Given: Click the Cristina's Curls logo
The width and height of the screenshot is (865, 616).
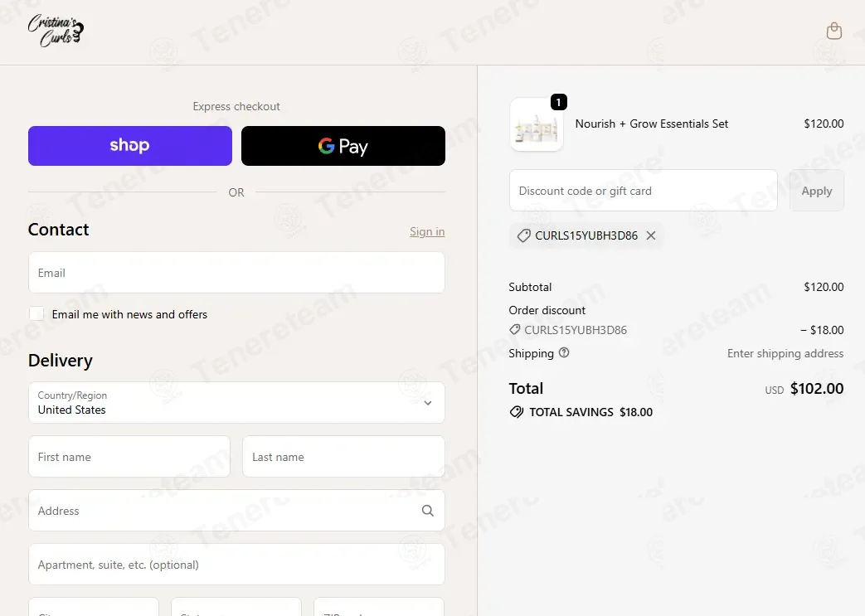Looking at the screenshot, I should point(56,31).
